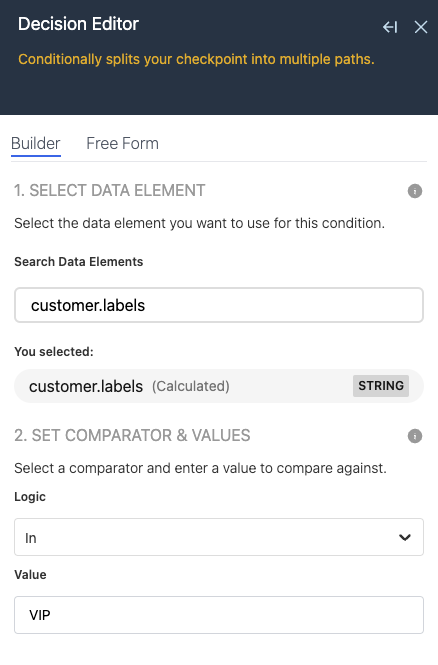Select the customer.labels selected element chip

coord(219,386)
